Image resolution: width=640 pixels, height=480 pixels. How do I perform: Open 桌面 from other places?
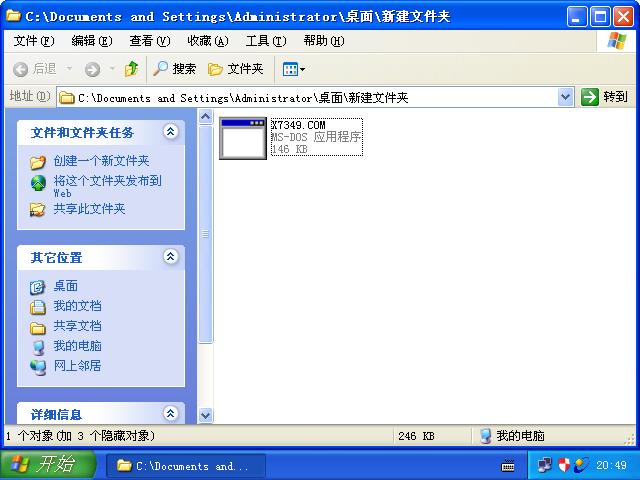[x=66, y=286]
